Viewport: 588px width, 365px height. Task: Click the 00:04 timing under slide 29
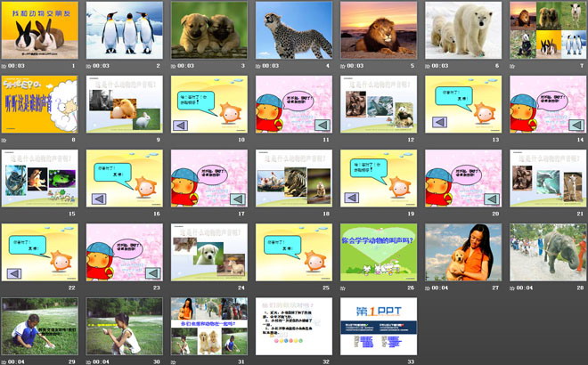(x=16, y=362)
